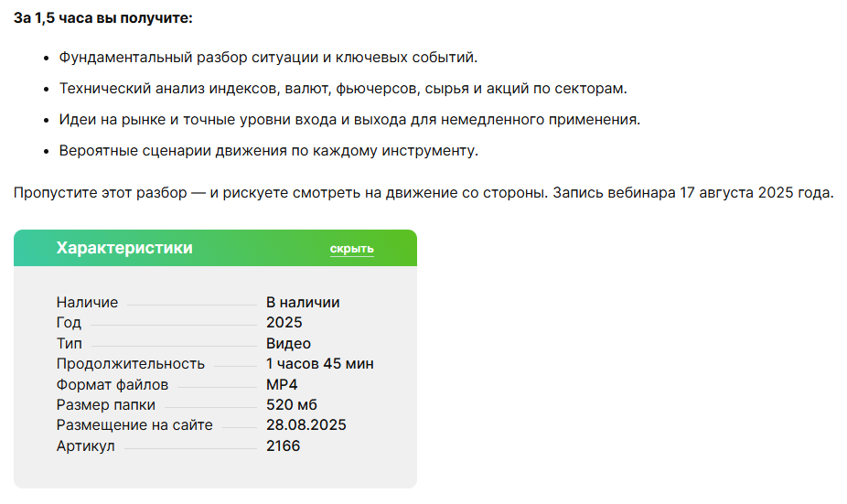This screenshot has height=504, width=847.
Task: Select the "Размер папки" row label
Action: coord(105,405)
